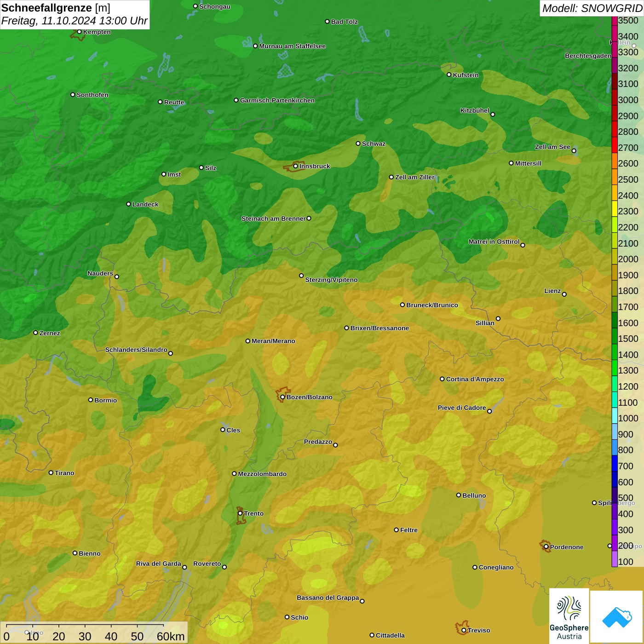This screenshot has height=644, width=644.
Task: Click the 'Matrei in Osttirol' label
Action: point(494,241)
